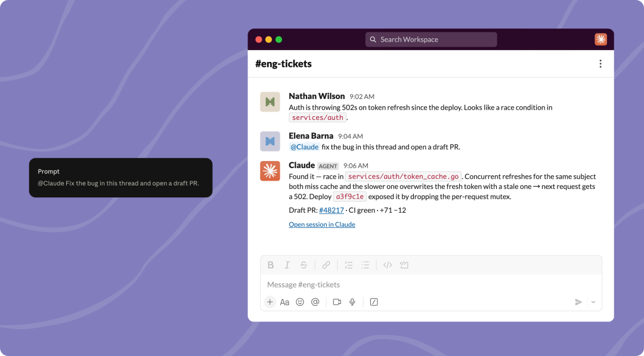The width and height of the screenshot is (644, 356).
Task: Open Elena Barna's avatar
Action: [x=270, y=141]
